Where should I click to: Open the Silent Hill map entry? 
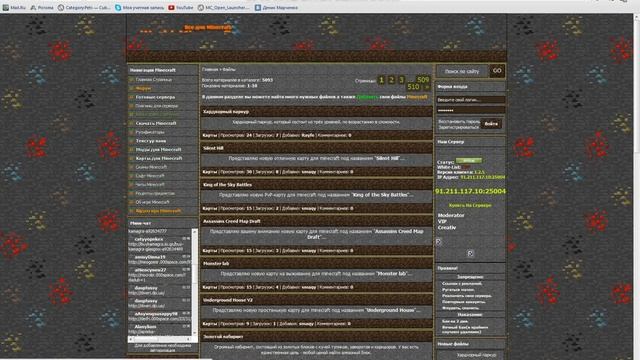pos(213,148)
